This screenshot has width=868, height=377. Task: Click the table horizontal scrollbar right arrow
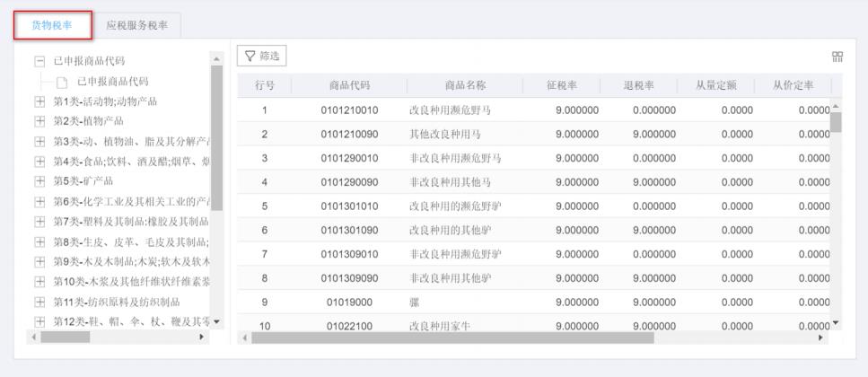(820, 338)
